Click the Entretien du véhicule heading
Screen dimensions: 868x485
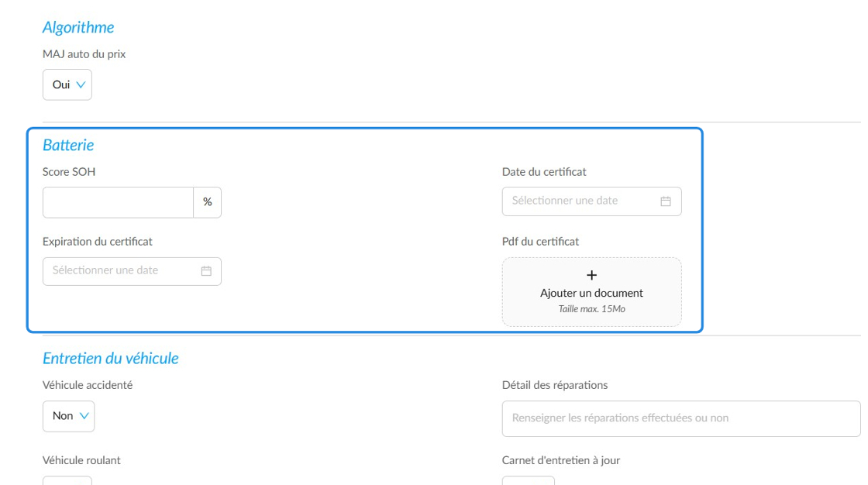pos(111,358)
